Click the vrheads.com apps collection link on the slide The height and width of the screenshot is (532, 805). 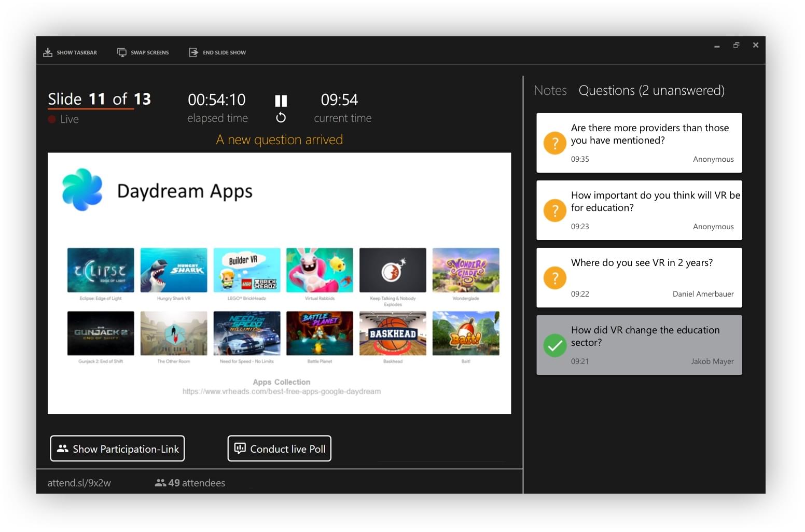282,391
